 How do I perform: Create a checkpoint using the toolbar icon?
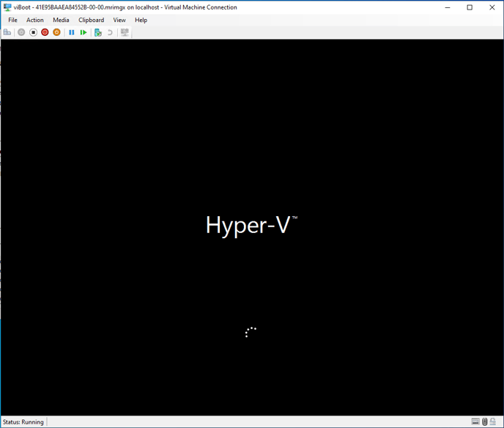coord(98,32)
